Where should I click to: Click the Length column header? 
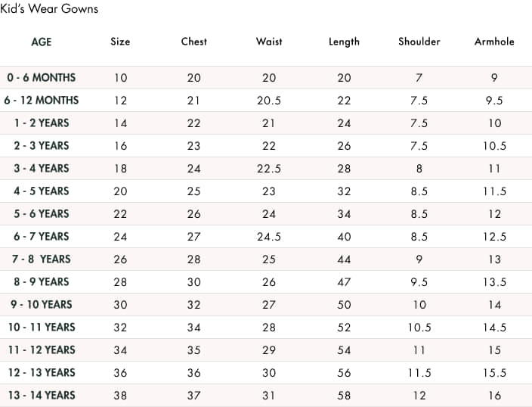[344, 42]
